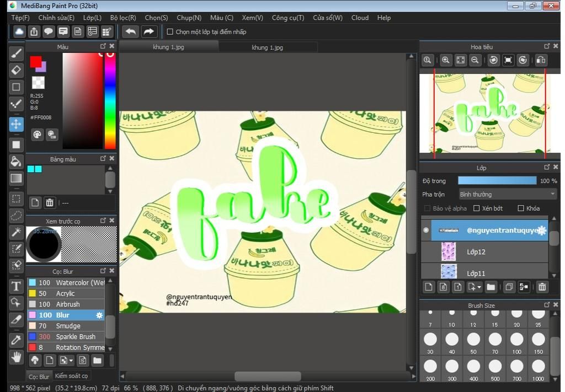Click the duplicate layer icon

(x=509, y=287)
